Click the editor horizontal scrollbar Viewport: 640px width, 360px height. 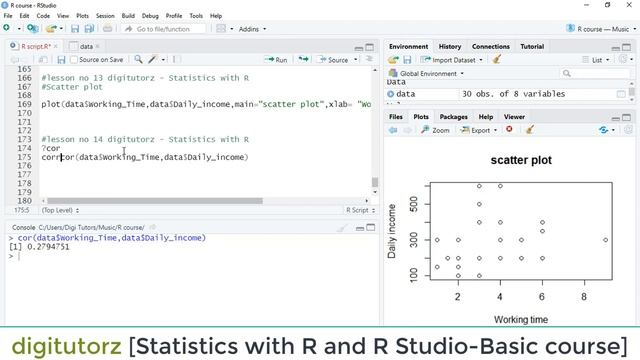click(155, 201)
